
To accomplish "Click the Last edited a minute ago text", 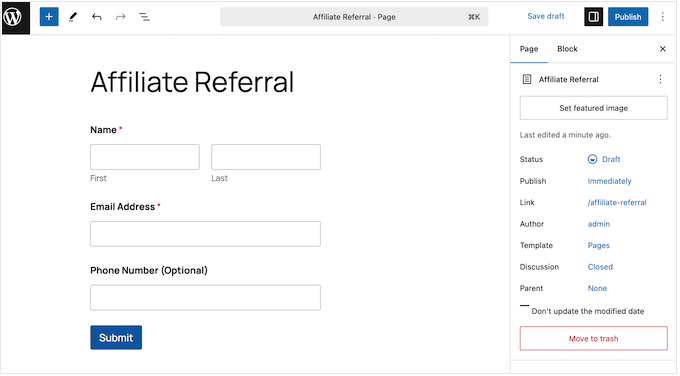I will point(565,135).
